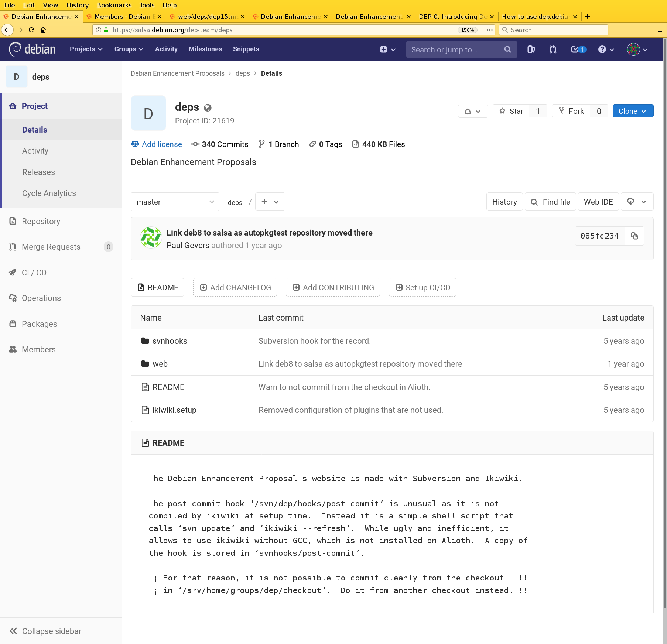Click browser back arrow button
This screenshot has width=667, height=644.
7,30
